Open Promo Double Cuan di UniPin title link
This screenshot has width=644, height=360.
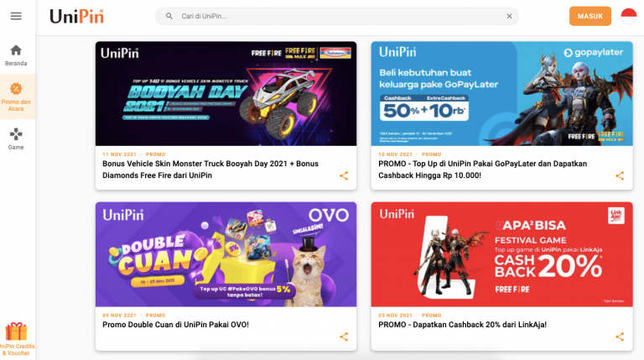pos(175,325)
